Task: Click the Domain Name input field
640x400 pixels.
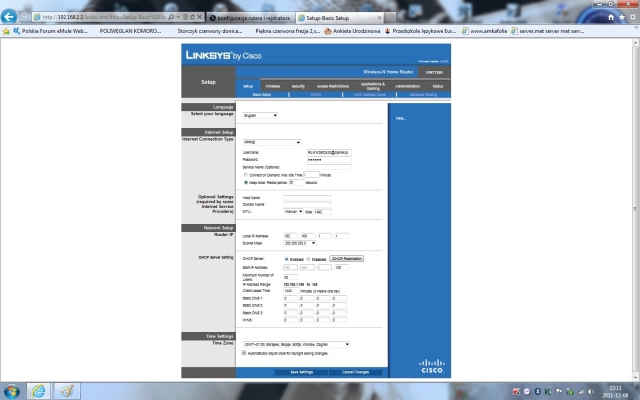Action: [307, 204]
